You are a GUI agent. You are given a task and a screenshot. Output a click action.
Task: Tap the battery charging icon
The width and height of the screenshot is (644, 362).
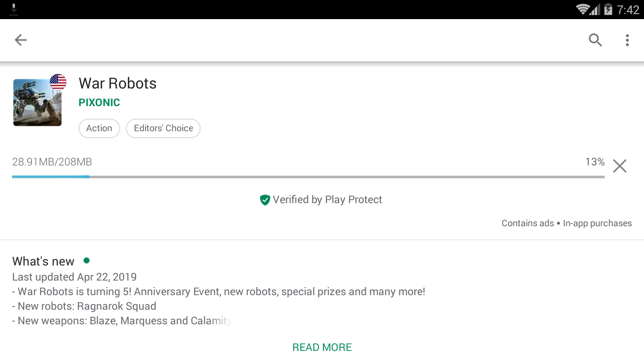608,9
